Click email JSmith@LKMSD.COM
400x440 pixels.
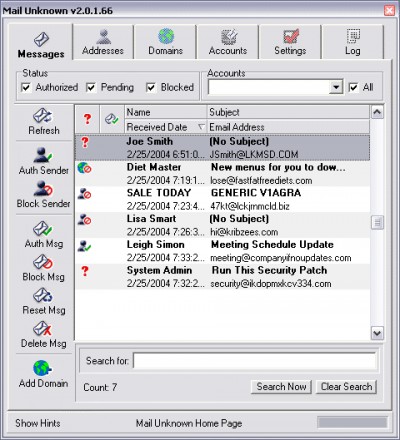coord(254,155)
